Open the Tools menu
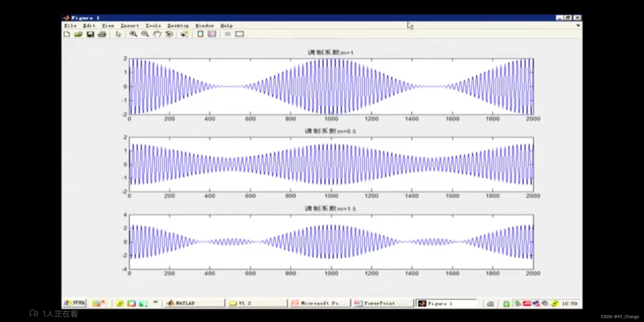The image size is (644, 322). pos(153,26)
